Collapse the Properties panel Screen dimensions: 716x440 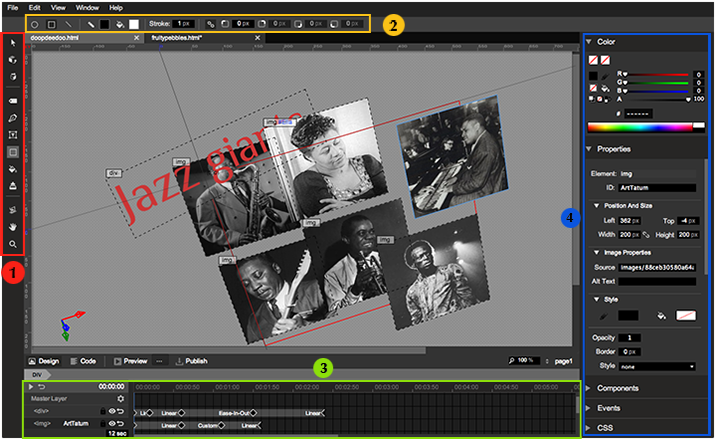(x=589, y=149)
